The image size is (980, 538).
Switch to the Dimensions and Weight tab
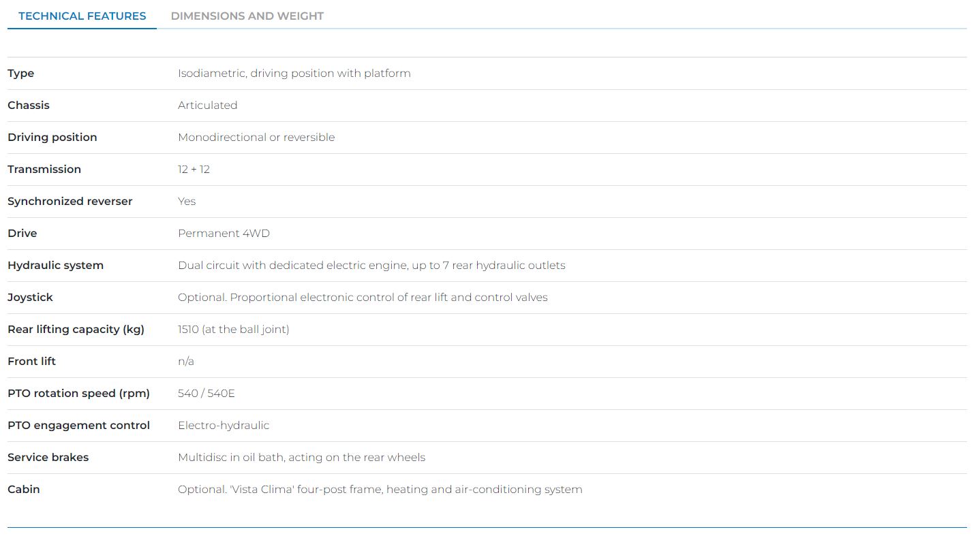(x=247, y=16)
